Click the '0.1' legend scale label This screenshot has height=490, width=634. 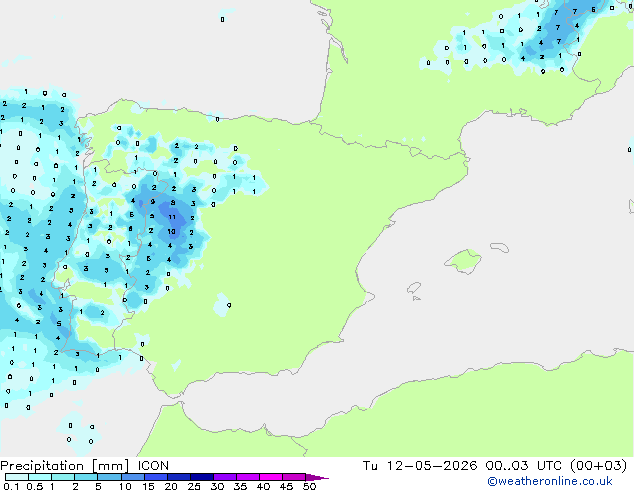tap(11, 486)
